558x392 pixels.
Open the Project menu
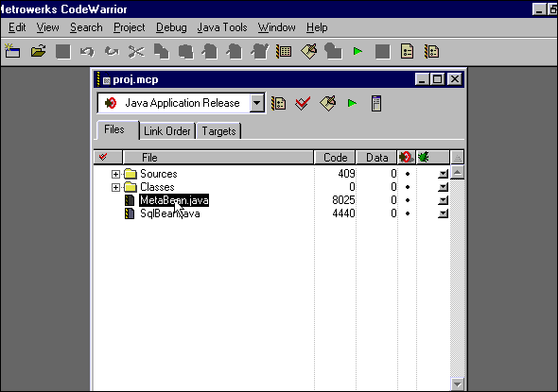130,27
